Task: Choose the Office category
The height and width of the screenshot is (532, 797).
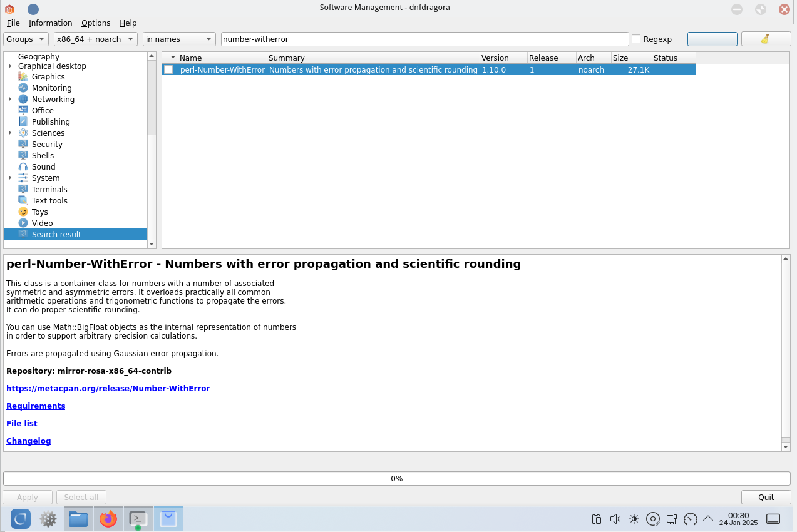Action: point(43,110)
